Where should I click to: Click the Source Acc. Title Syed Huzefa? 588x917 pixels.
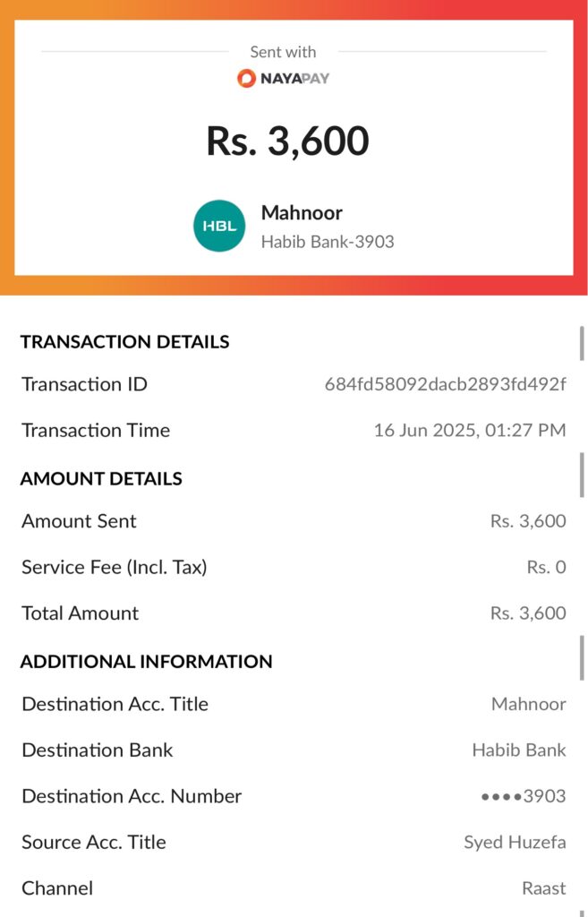[515, 842]
